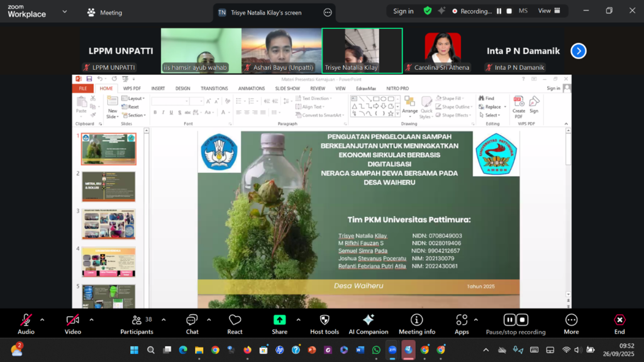Click Sign in at the top
The width and height of the screenshot is (644, 362).
[x=403, y=11]
